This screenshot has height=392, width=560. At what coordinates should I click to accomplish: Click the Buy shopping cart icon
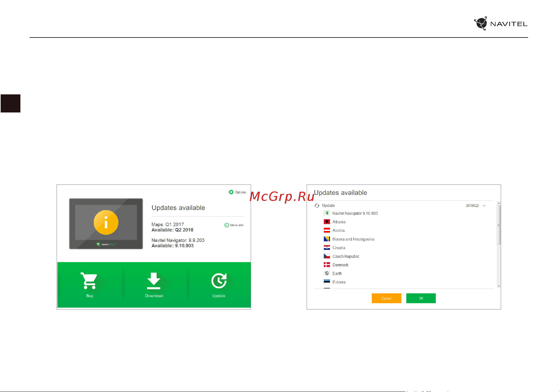89,281
